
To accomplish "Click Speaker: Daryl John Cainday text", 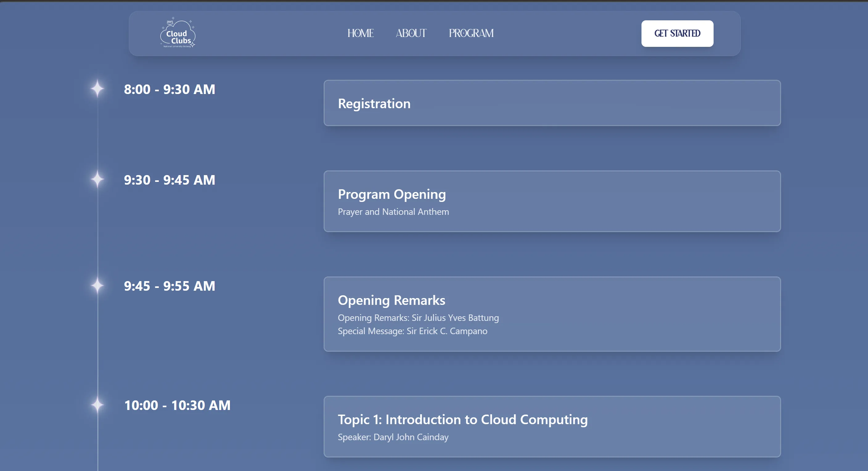I will [x=393, y=437].
